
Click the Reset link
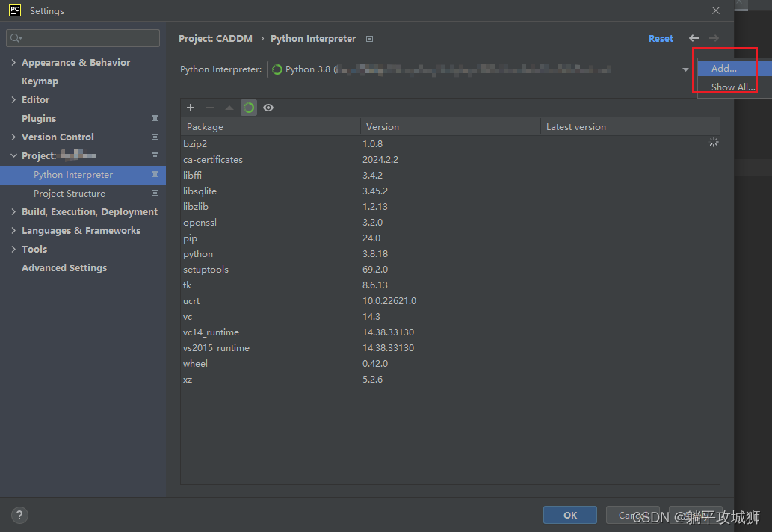(661, 38)
